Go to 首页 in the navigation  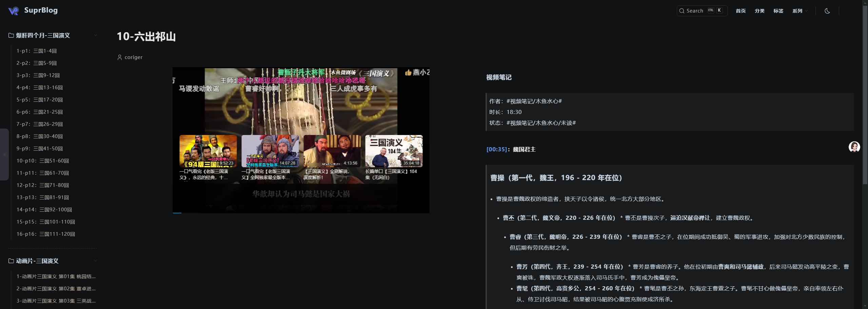(x=741, y=11)
